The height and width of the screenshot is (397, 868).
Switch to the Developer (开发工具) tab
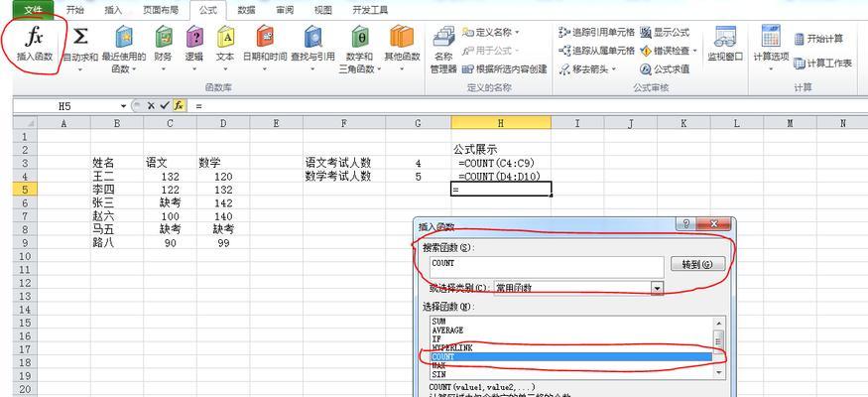(x=370, y=10)
